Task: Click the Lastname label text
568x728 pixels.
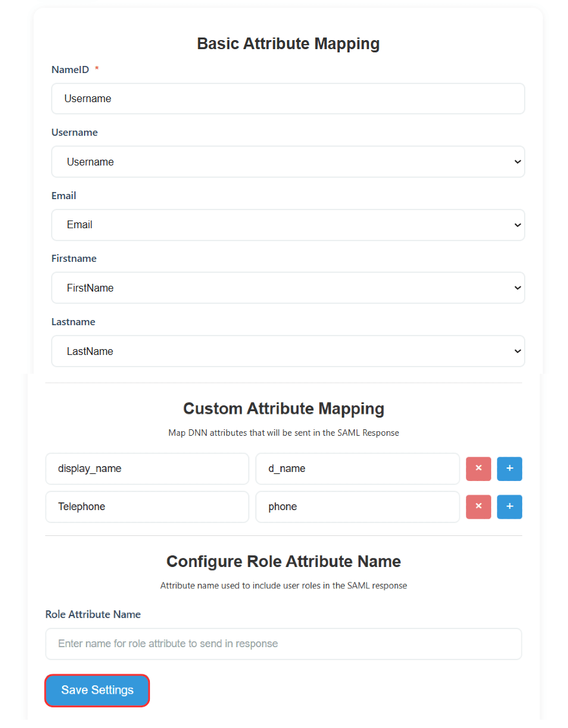Action: click(73, 322)
